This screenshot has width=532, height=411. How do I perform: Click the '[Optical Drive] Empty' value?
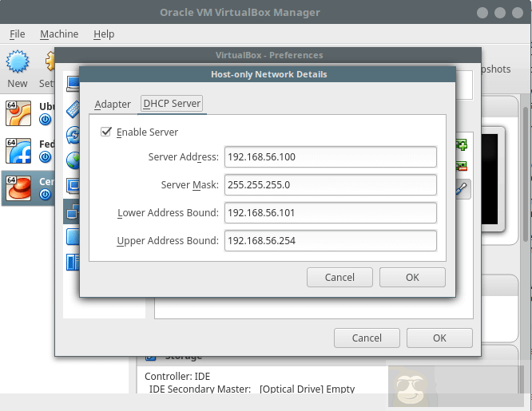pyautogui.click(x=307, y=389)
